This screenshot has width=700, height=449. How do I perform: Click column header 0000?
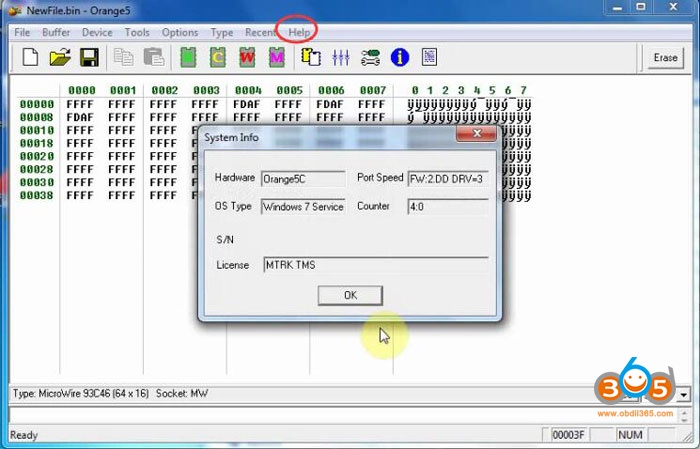(x=82, y=91)
